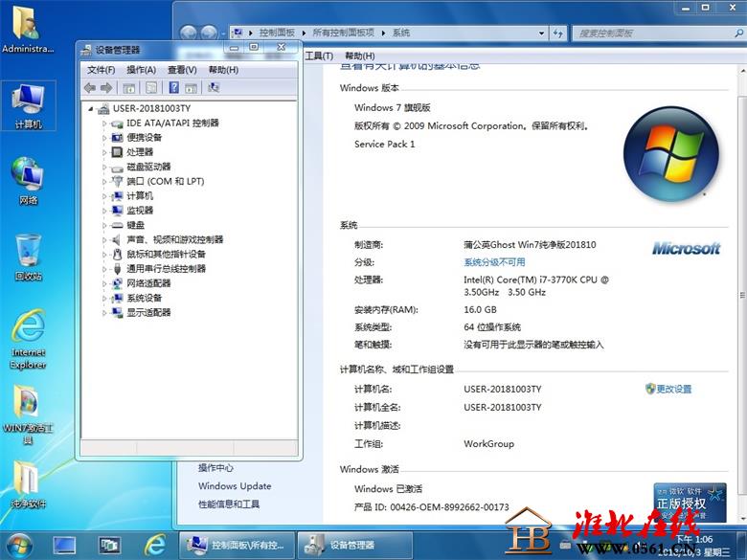Click the forward button in Control Panel window
Viewport: 747px width, 560px height.
click(209, 33)
